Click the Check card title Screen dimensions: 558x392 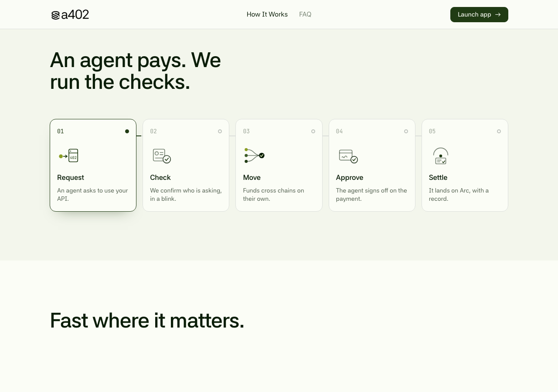(160, 178)
